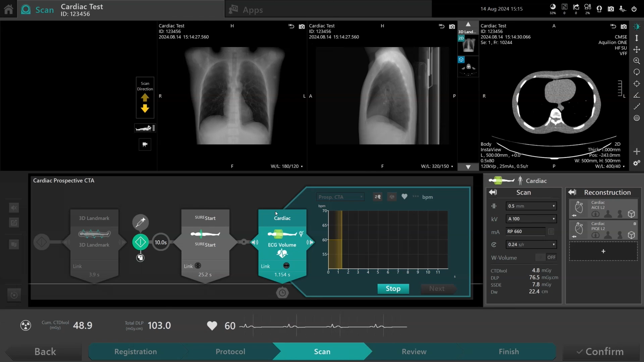Switch to the Protocol step
Viewport: 644px width, 362px height.
230,352
